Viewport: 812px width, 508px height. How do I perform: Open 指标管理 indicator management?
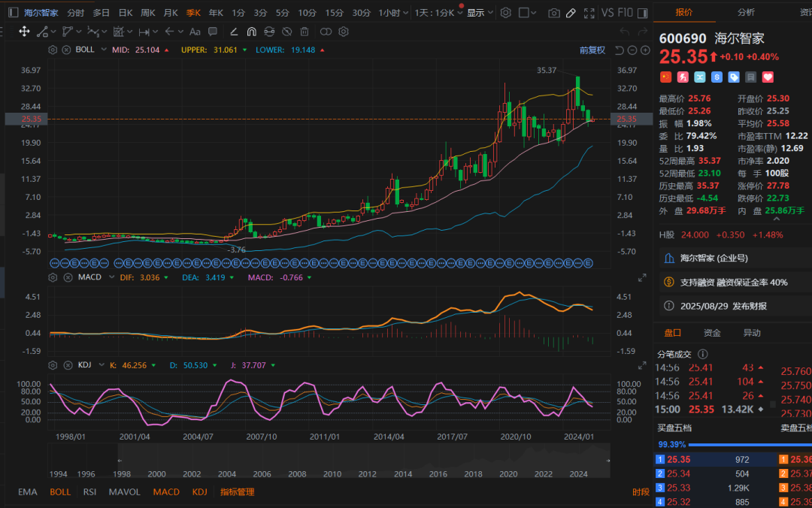pos(237,492)
